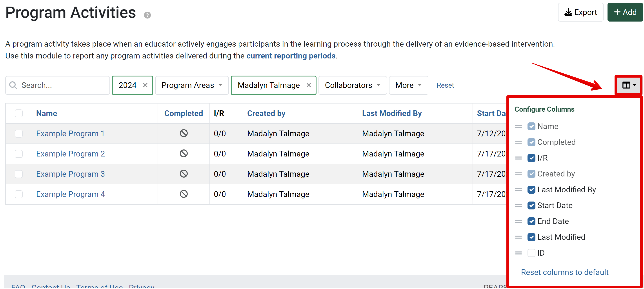Select the checkbox for Example Program 2 row
The image size is (644, 289).
pyautogui.click(x=18, y=154)
